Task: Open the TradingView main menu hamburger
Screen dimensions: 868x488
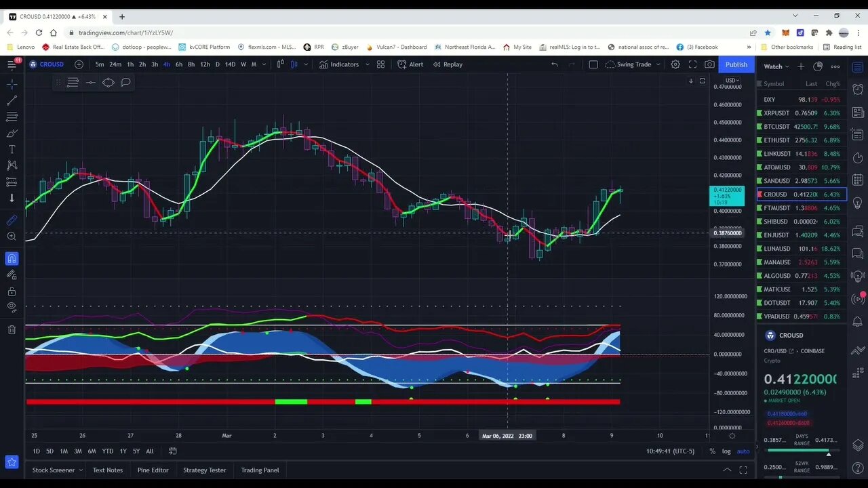Action: (x=12, y=64)
